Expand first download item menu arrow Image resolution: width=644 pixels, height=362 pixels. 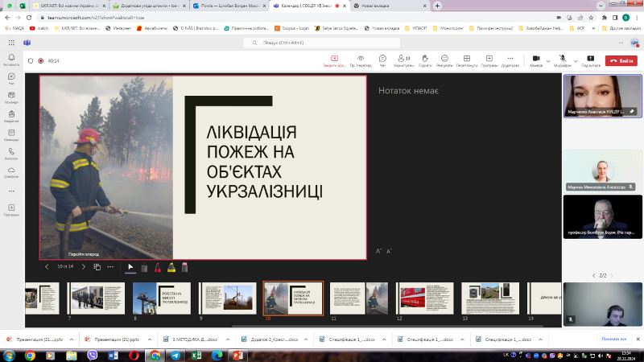tap(72, 339)
